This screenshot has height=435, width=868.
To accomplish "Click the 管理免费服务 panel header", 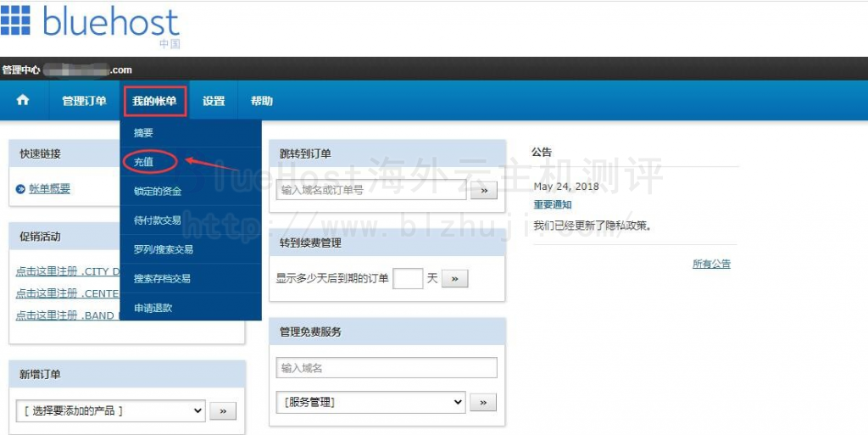I will pyautogui.click(x=387, y=332).
